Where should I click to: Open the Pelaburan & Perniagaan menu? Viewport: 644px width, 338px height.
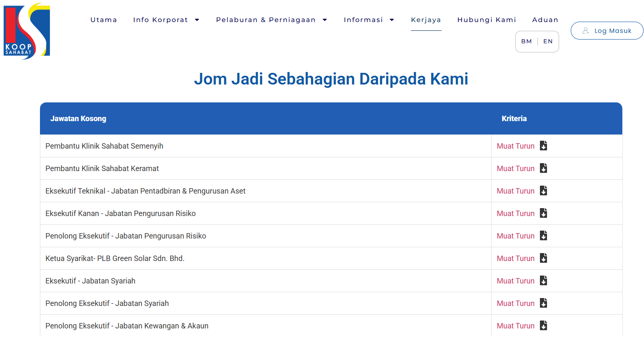click(266, 20)
